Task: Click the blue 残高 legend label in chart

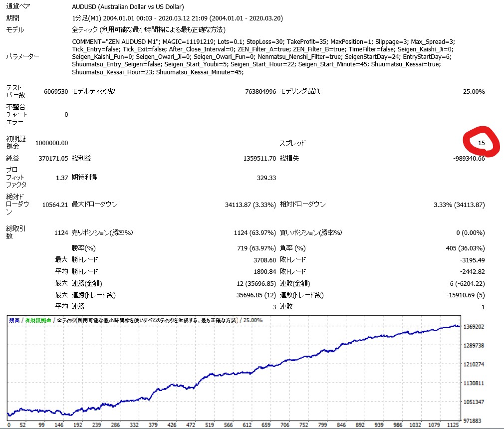Action: point(14,320)
